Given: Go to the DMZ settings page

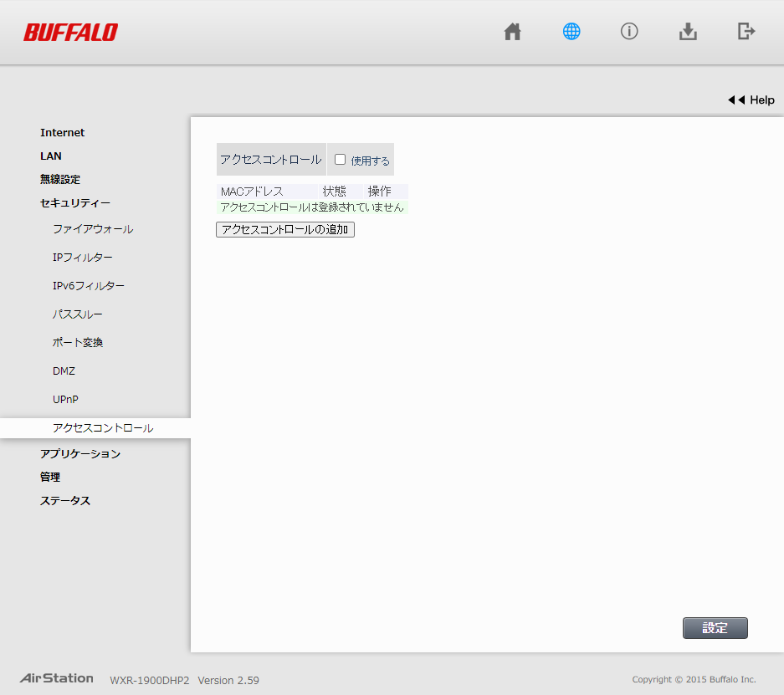Looking at the screenshot, I should pyautogui.click(x=64, y=371).
